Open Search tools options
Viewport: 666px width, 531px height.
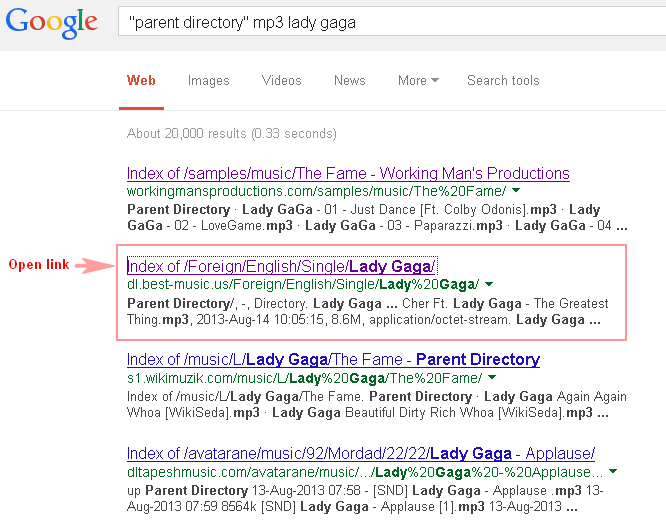[x=503, y=80]
